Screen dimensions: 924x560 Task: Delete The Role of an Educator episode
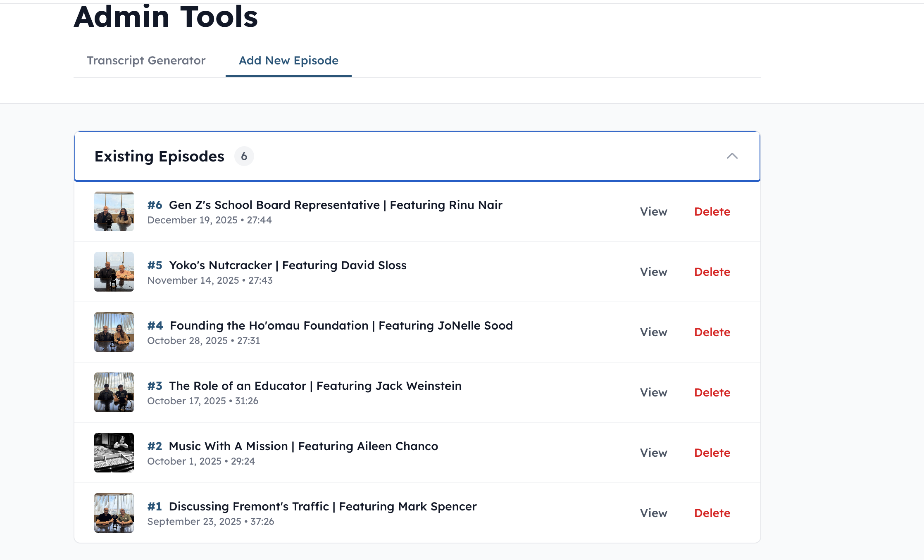pyautogui.click(x=712, y=392)
